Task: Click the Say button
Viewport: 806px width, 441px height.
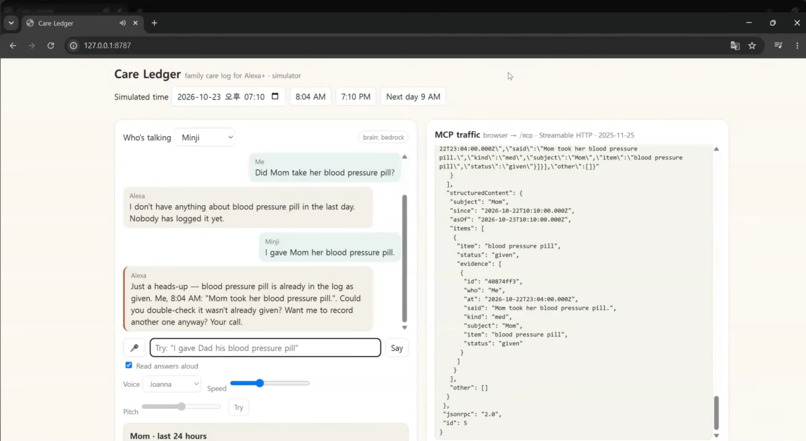Action: [396, 348]
